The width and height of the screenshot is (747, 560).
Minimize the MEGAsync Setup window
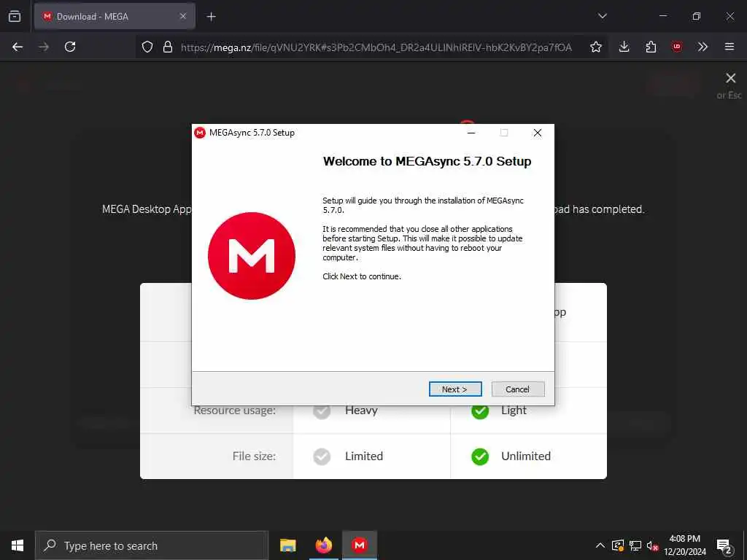tap(471, 133)
